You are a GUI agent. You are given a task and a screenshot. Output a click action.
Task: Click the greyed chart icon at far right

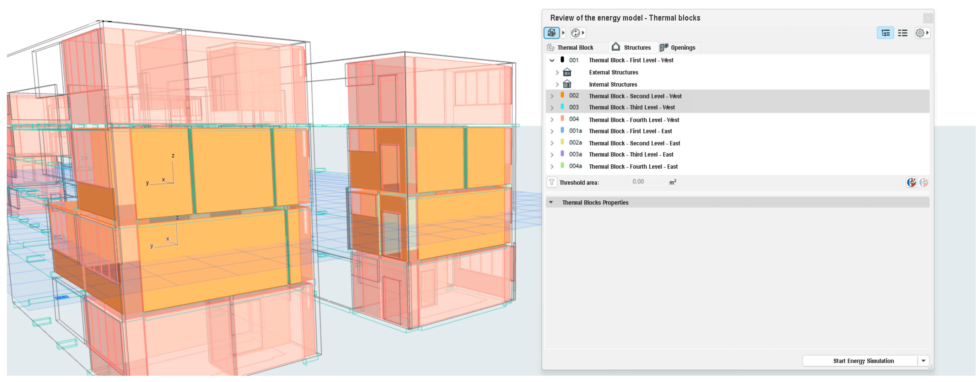point(924,183)
